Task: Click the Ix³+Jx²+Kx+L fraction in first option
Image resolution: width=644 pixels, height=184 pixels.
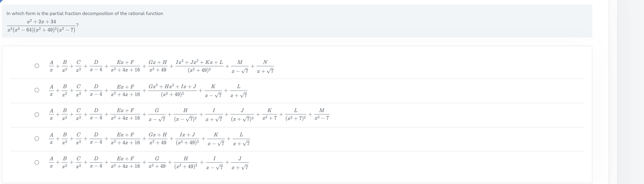Action: 199,66
